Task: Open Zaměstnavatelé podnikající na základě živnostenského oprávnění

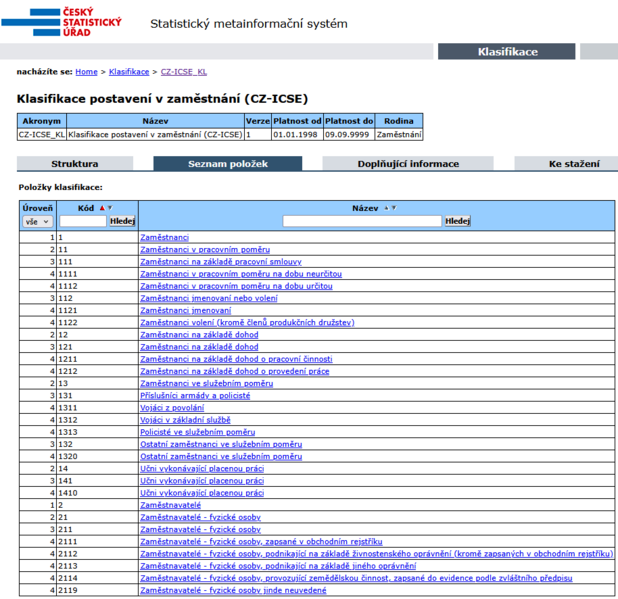Action: pos(376,554)
